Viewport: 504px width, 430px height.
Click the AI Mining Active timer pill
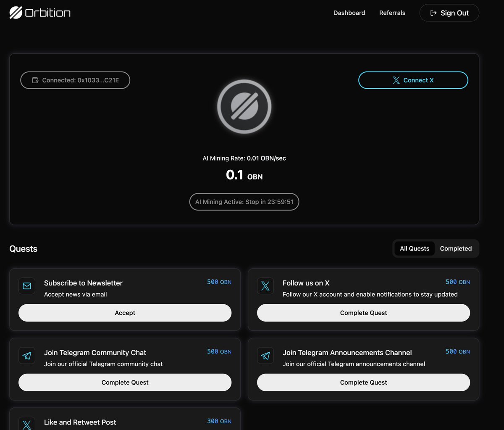244,202
